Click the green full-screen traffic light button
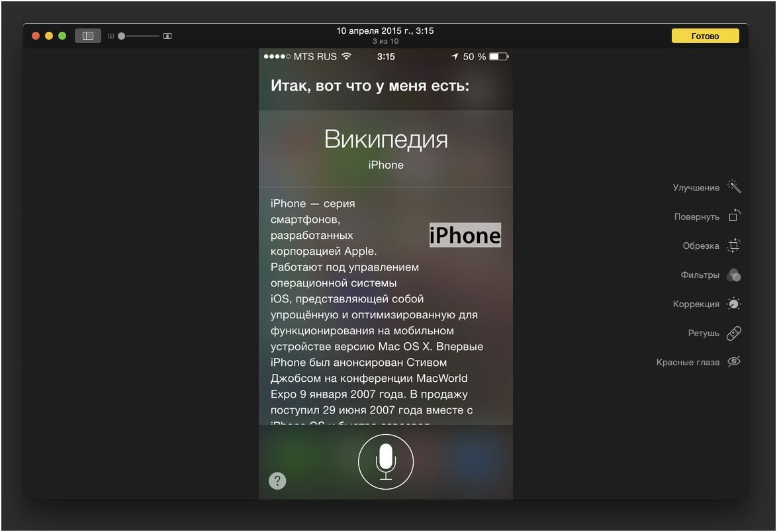This screenshot has width=777, height=532. point(62,35)
